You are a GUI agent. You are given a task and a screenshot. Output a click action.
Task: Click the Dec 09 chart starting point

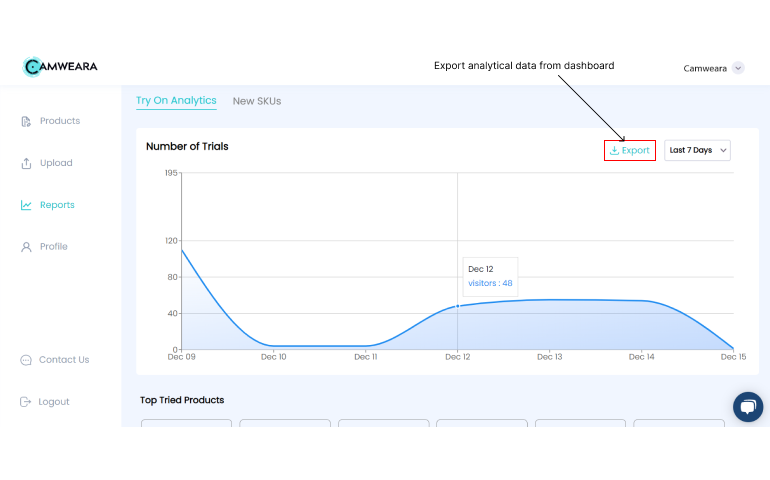tap(182, 249)
